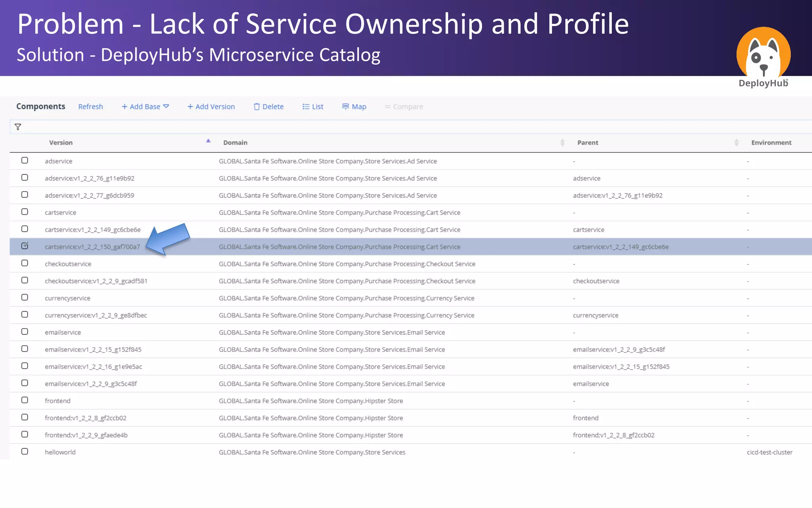Check the helloworld row checkbox
This screenshot has width=812, height=508.
click(x=25, y=451)
